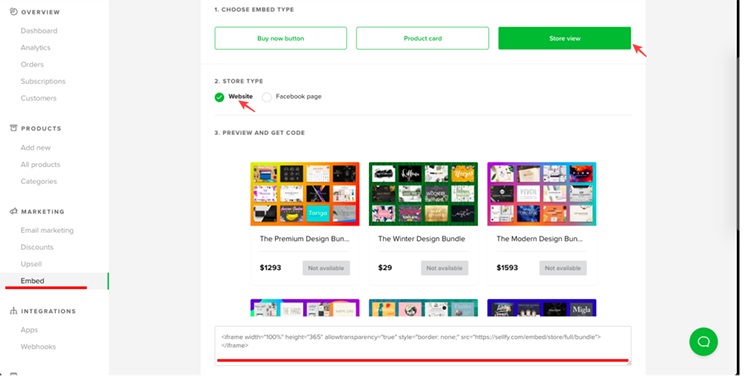Open All products list

tap(40, 164)
